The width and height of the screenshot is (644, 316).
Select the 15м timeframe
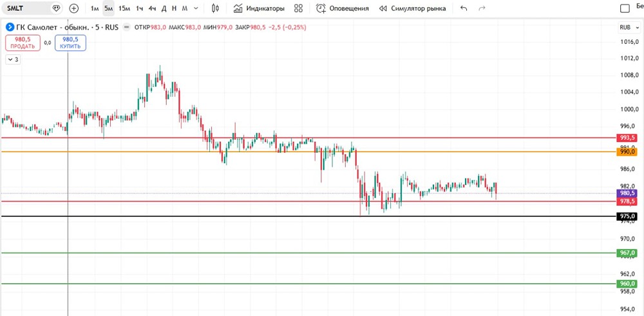point(124,8)
